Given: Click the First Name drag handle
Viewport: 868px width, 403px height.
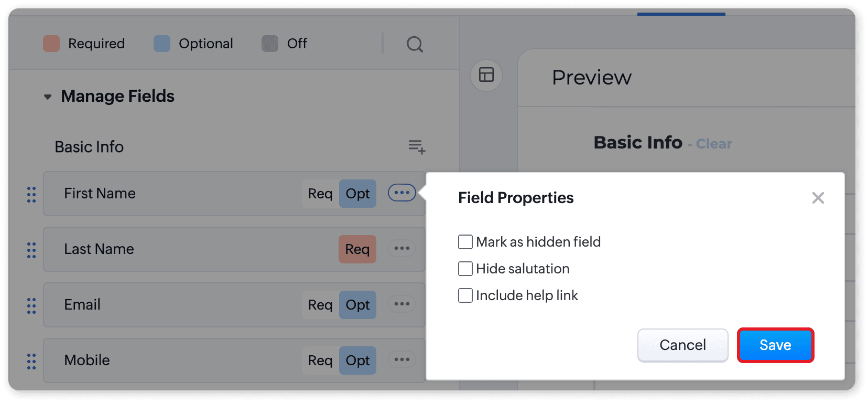Looking at the screenshot, I should click(x=31, y=194).
